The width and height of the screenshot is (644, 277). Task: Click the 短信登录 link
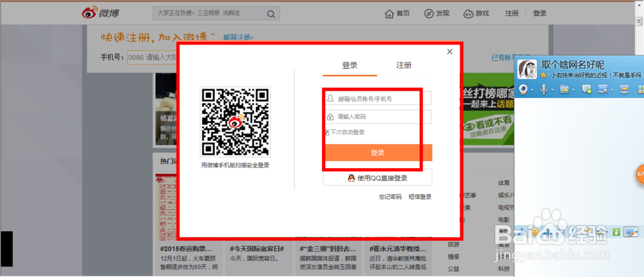420,197
